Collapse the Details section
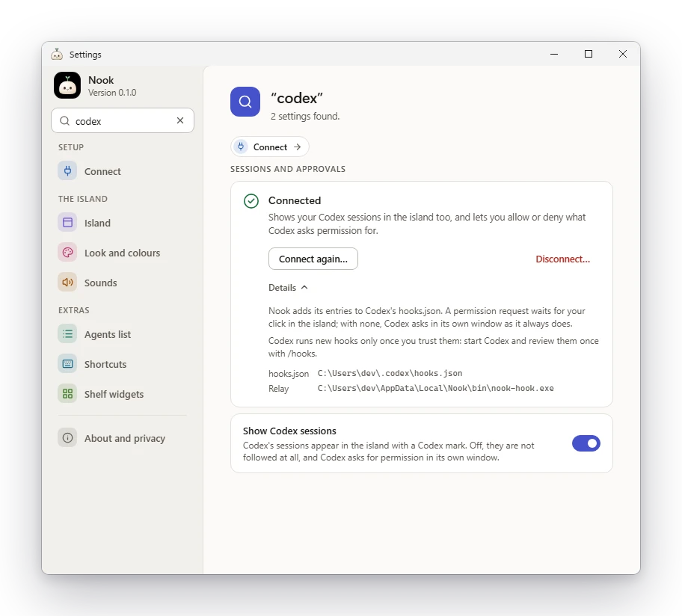 [x=288, y=287]
